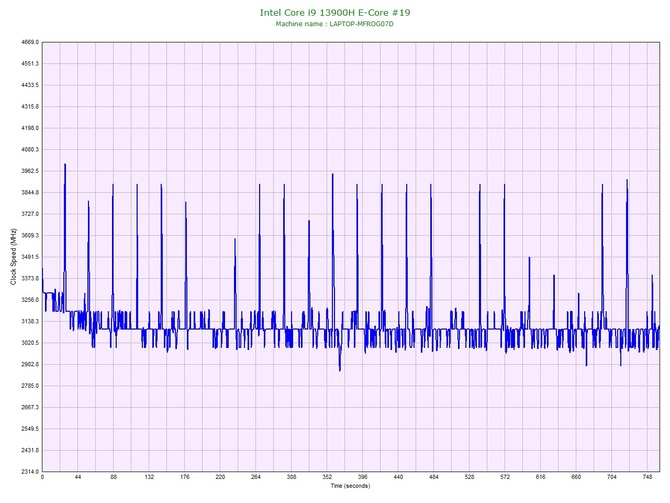Click the 572 seconds x-axis label
The image size is (670, 503).
click(505, 478)
